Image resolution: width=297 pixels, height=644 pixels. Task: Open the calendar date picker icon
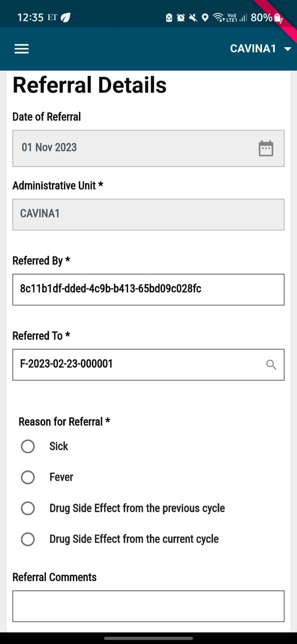pos(266,148)
